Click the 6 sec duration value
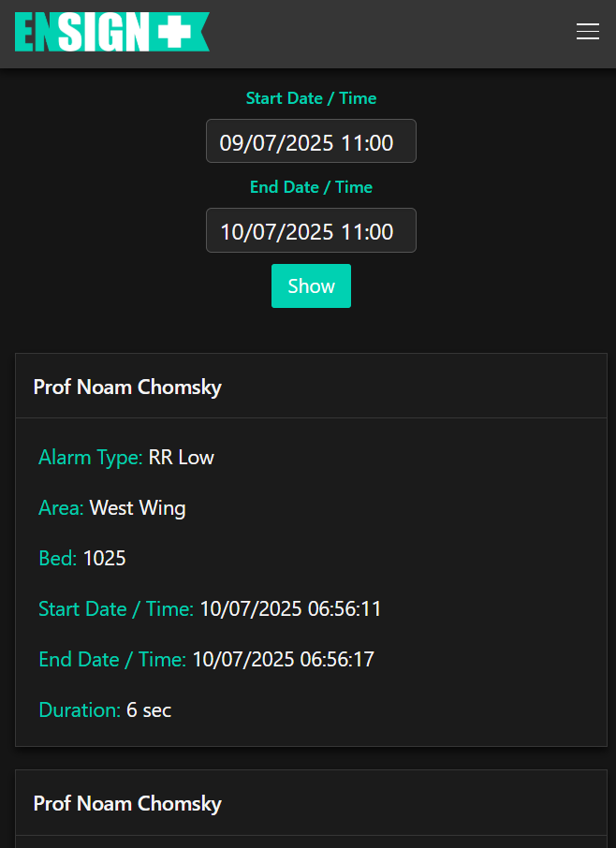The height and width of the screenshot is (848, 616). click(149, 710)
